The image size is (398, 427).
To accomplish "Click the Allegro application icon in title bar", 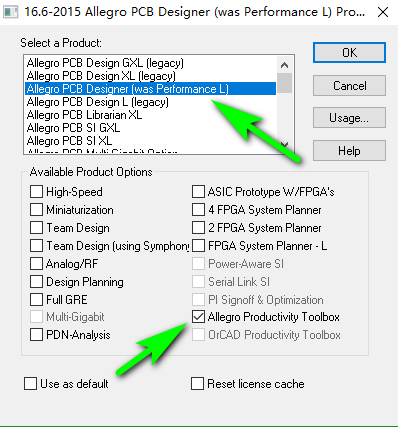I will pyautogui.click(x=10, y=12).
